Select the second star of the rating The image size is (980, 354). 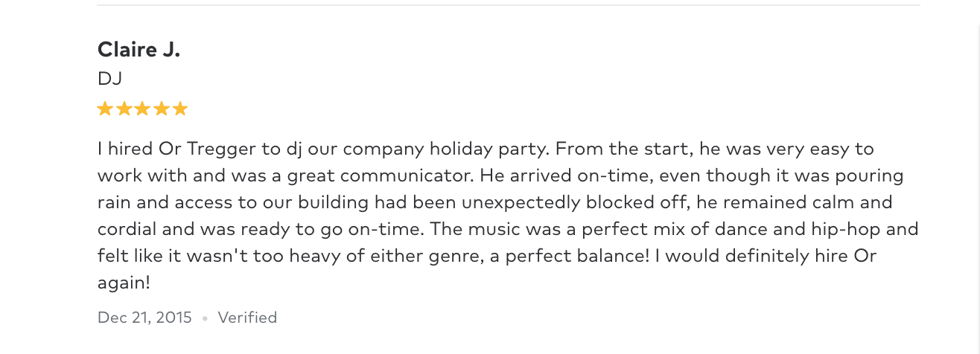pyautogui.click(x=124, y=109)
